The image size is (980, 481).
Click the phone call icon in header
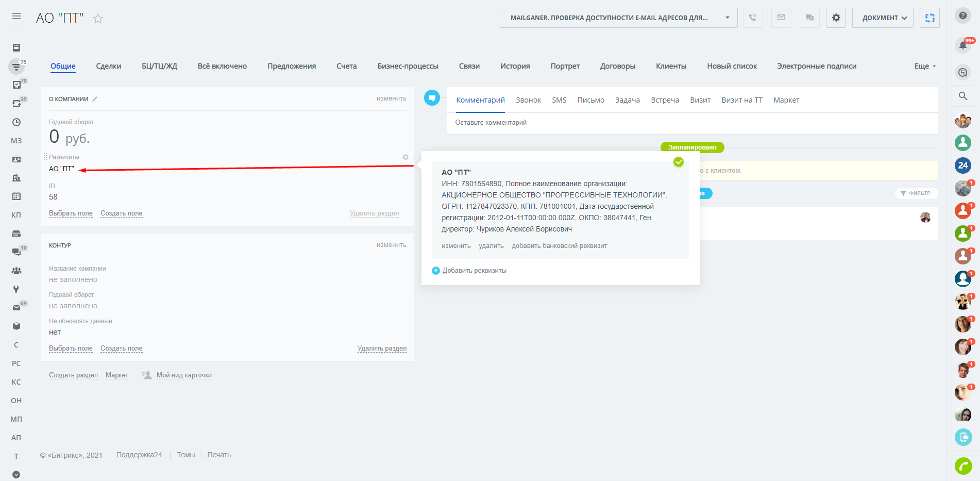(x=753, y=18)
